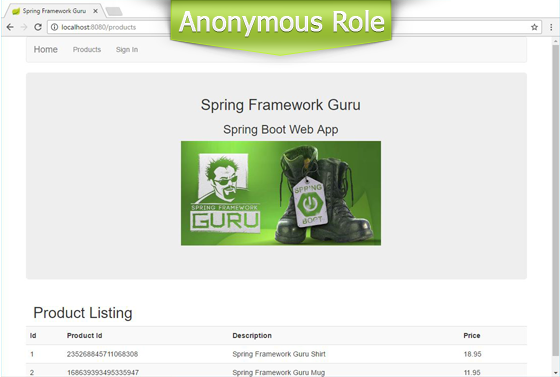This screenshot has width=560, height=377.
Task: Reload the page with the refresh icon
Action: (38, 27)
